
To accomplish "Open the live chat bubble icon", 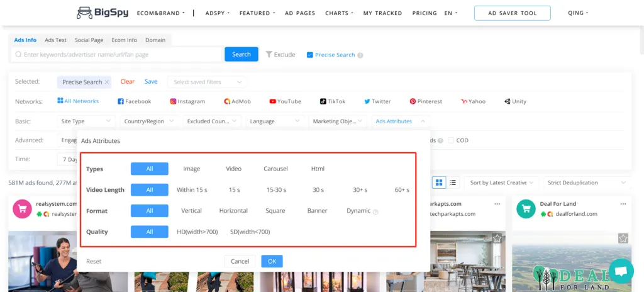I will (x=621, y=271).
